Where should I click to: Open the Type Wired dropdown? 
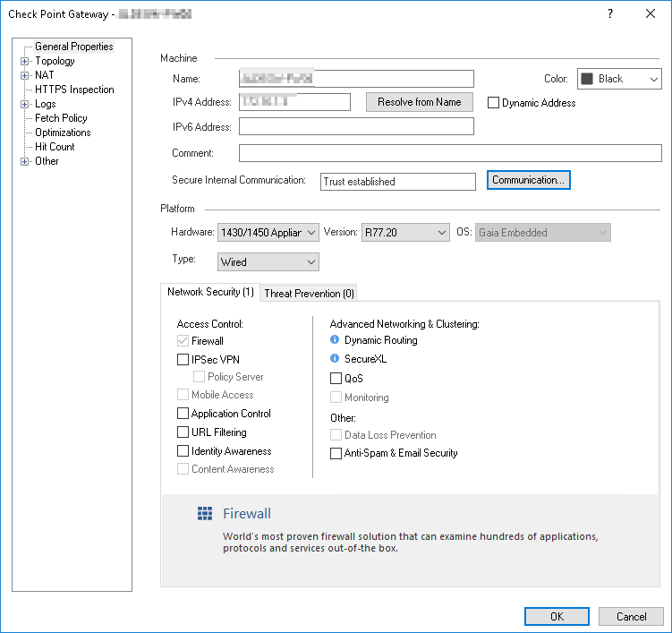(268, 262)
